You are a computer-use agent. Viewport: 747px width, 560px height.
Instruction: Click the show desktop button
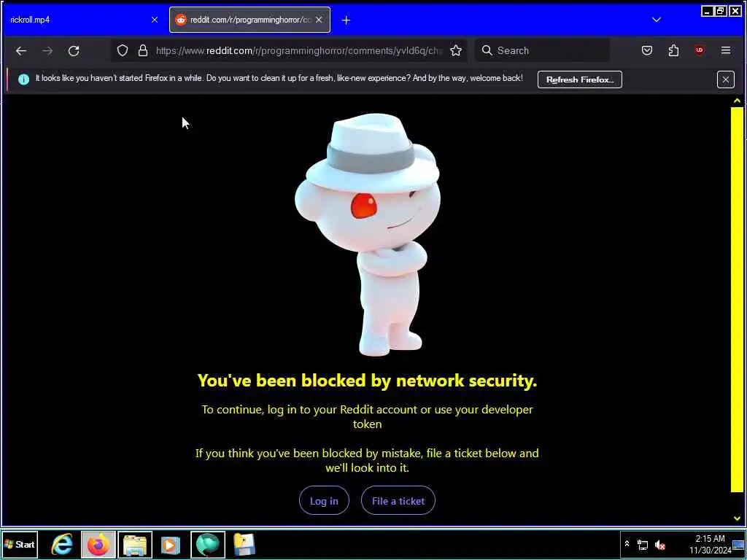[738, 544]
